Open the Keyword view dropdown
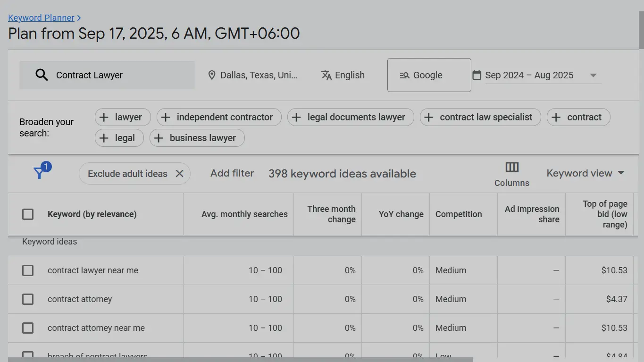644x362 pixels. 585,173
